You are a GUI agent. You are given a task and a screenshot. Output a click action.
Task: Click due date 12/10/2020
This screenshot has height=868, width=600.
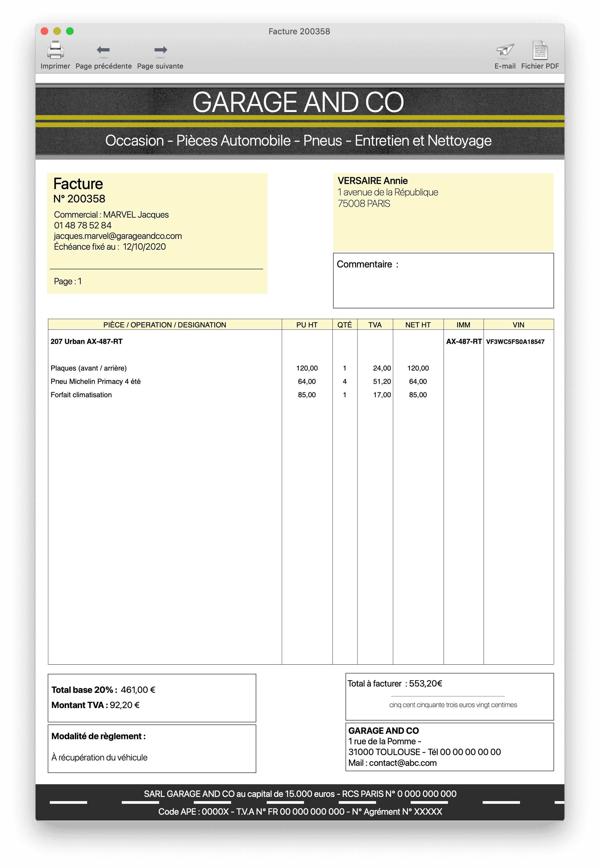pos(144,247)
